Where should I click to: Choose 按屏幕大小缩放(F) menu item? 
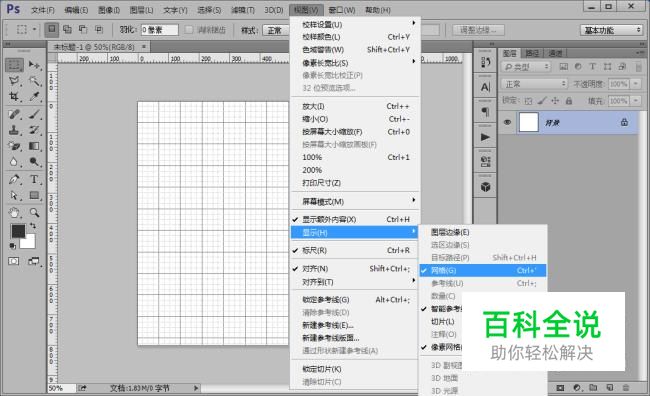[354, 132]
